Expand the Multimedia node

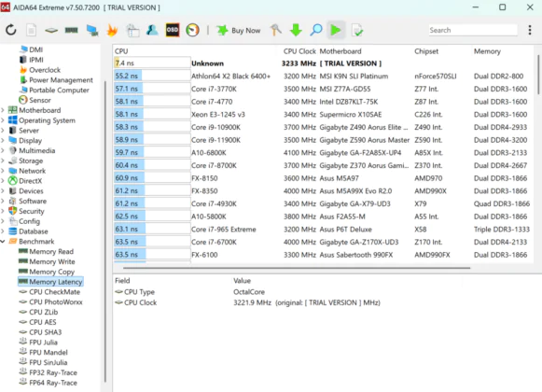[3, 150]
